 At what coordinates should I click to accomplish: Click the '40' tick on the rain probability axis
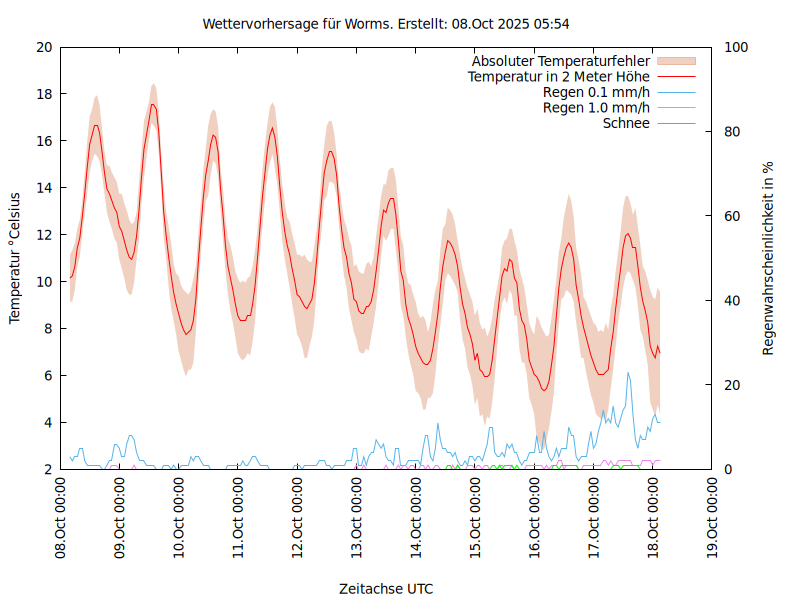(x=729, y=301)
